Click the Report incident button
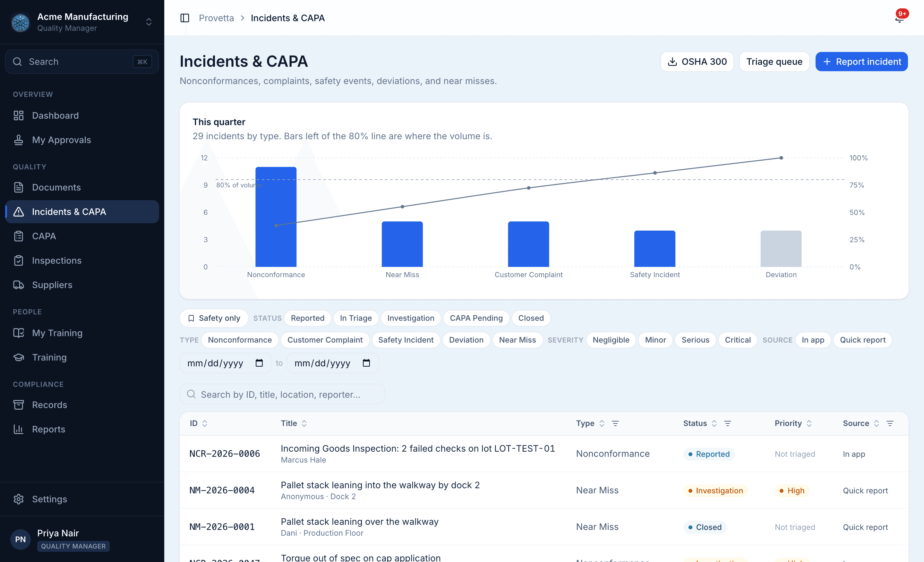The image size is (924, 562). [861, 62]
